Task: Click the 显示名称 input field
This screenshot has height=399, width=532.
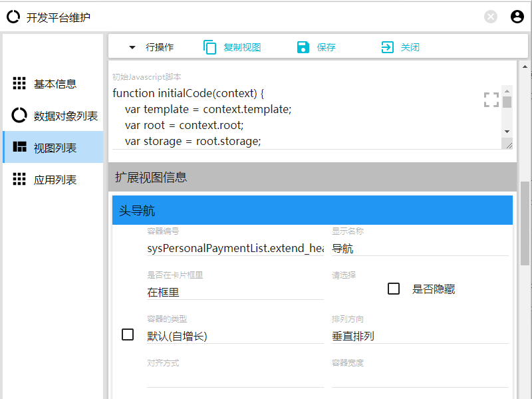Action: (x=420, y=248)
